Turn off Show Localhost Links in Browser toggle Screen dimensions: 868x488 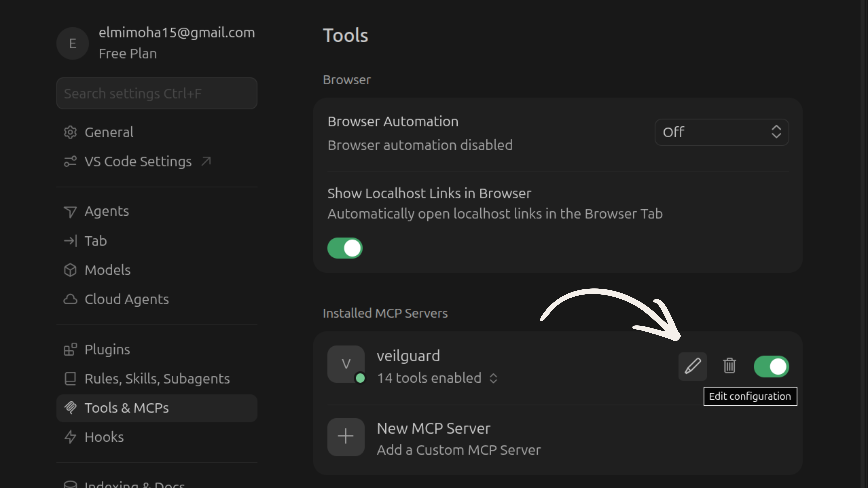click(x=345, y=248)
